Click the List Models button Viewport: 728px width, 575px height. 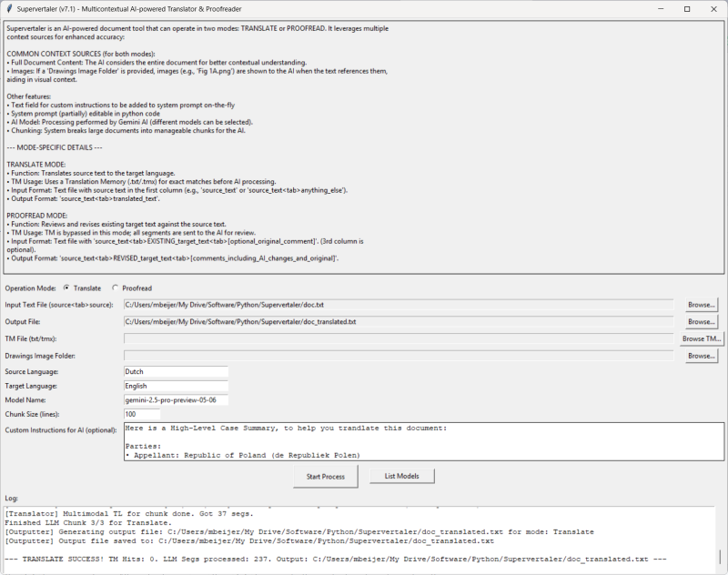click(401, 476)
